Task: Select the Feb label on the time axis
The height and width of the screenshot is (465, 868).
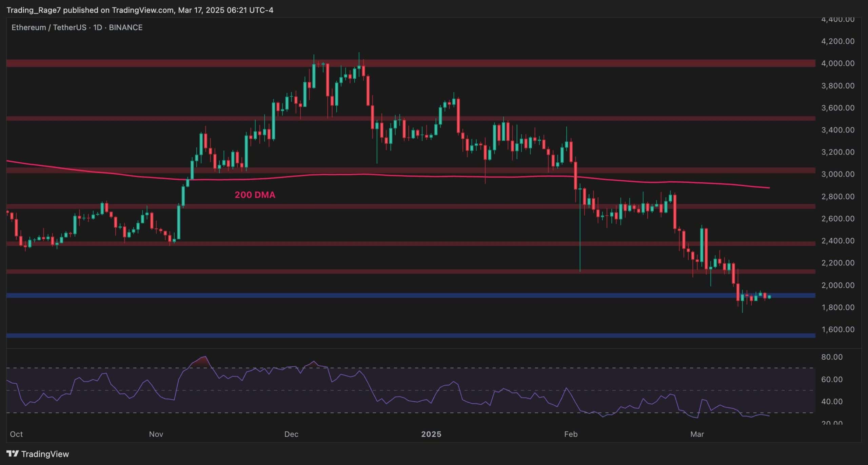Action: (571, 434)
